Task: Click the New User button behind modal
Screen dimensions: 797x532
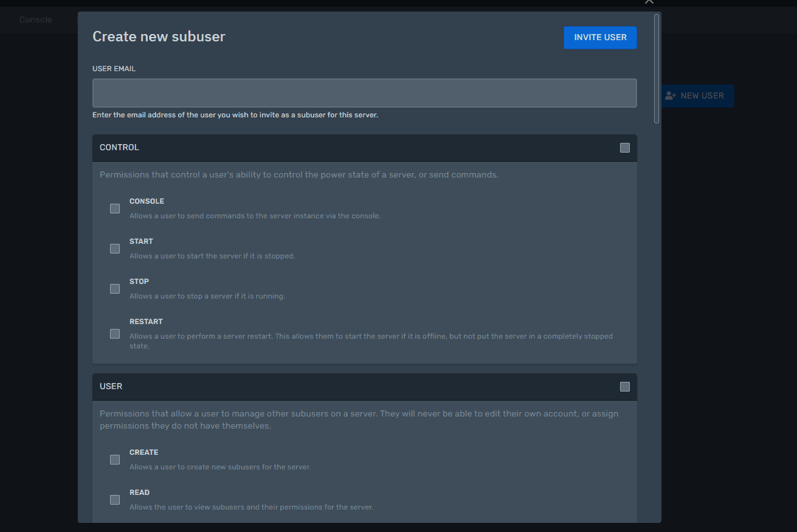Action: click(702, 96)
